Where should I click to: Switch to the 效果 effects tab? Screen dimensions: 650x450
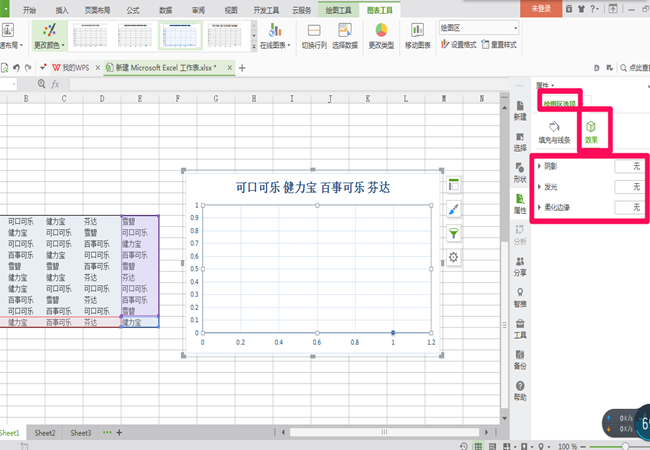[x=591, y=132]
